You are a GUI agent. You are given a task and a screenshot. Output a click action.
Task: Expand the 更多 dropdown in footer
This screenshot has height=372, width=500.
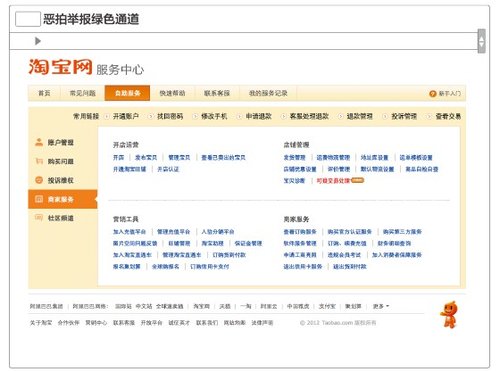tap(381, 306)
